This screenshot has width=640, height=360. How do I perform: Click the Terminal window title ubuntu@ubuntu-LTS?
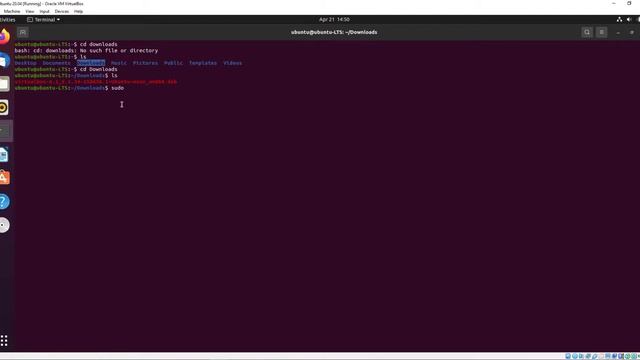coord(334,32)
